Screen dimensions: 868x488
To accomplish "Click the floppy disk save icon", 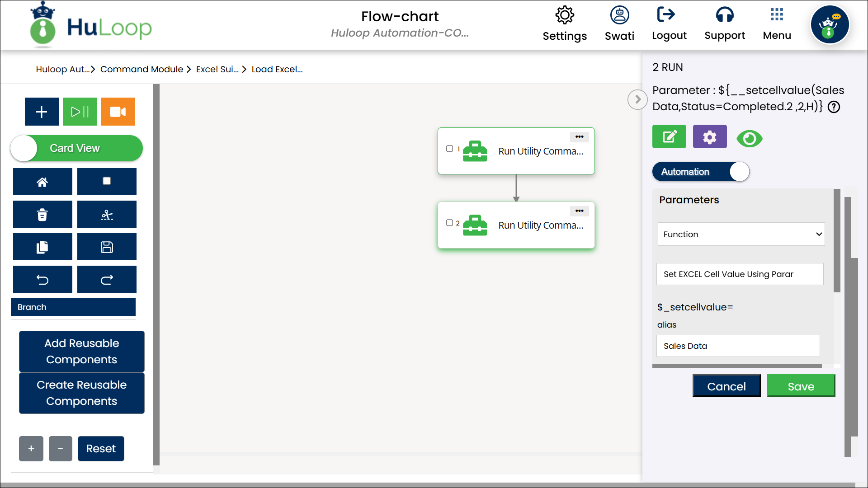I will [107, 247].
